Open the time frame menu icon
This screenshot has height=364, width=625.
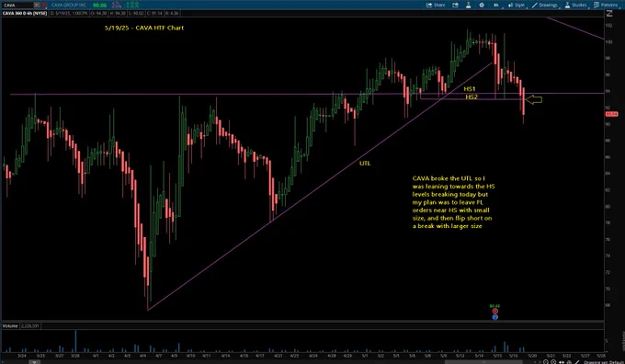(496, 6)
